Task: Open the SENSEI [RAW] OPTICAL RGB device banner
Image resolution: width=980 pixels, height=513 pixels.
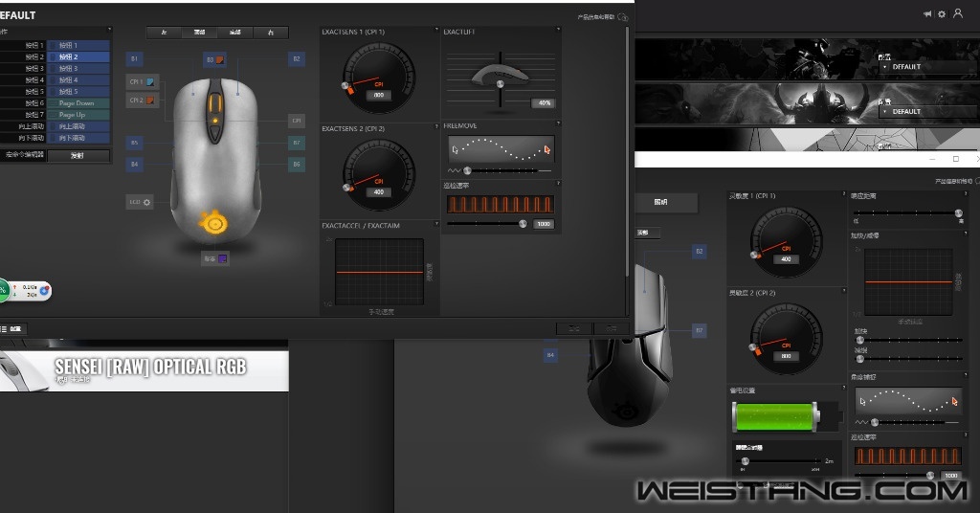Action: coord(145,370)
